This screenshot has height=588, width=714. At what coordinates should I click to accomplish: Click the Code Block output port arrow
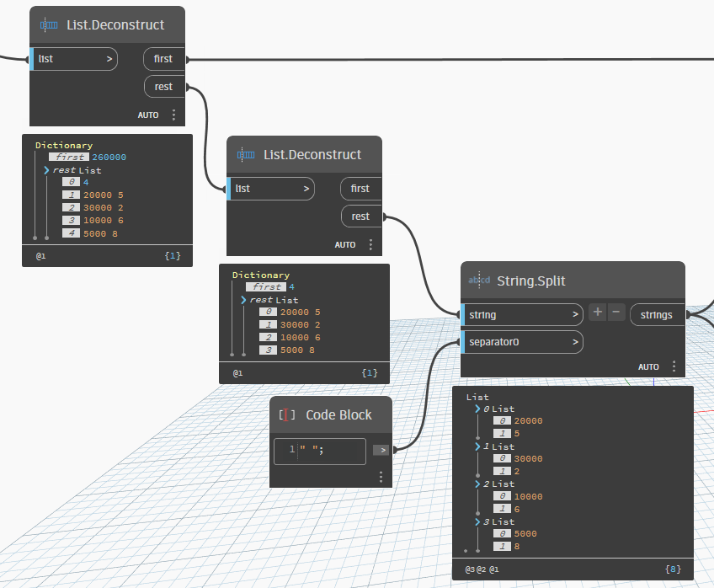pyautogui.click(x=381, y=450)
